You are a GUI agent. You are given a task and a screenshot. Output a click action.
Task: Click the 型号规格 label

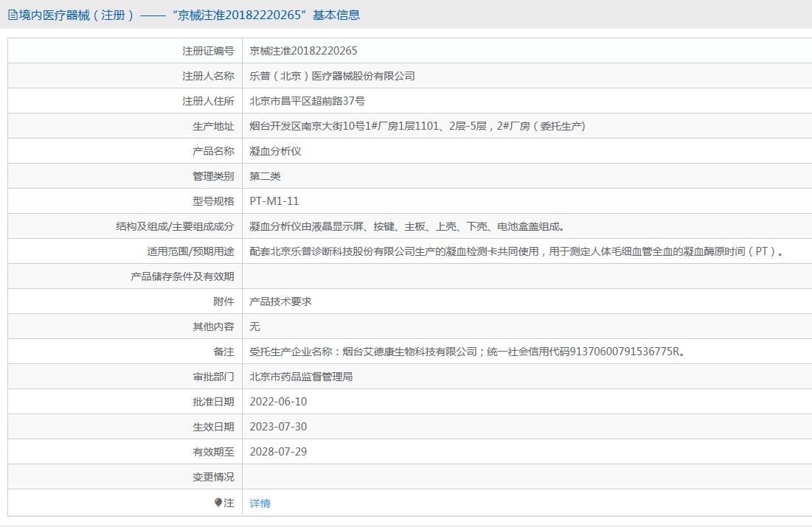pyautogui.click(x=213, y=201)
